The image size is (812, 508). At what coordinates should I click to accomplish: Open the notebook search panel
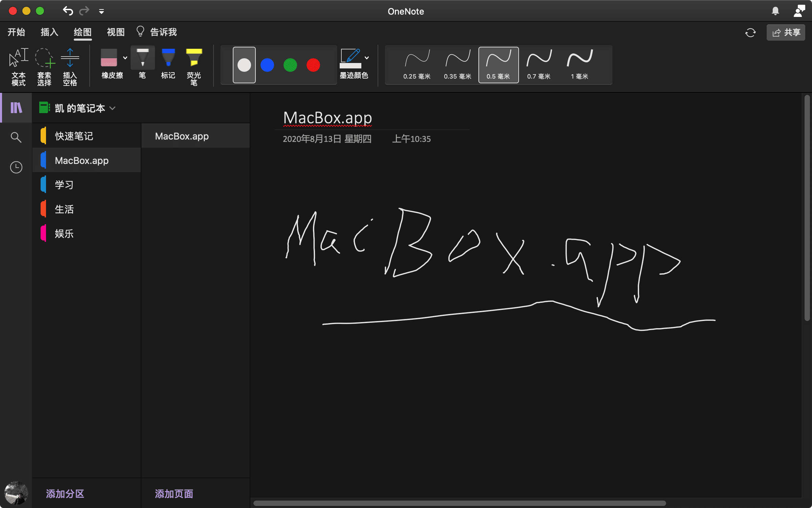tap(16, 137)
